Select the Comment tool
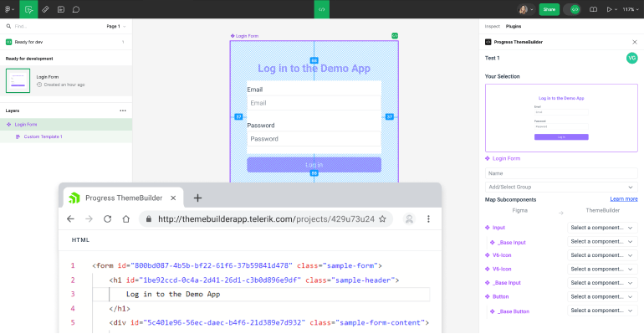This screenshot has width=644, height=334. point(76,9)
